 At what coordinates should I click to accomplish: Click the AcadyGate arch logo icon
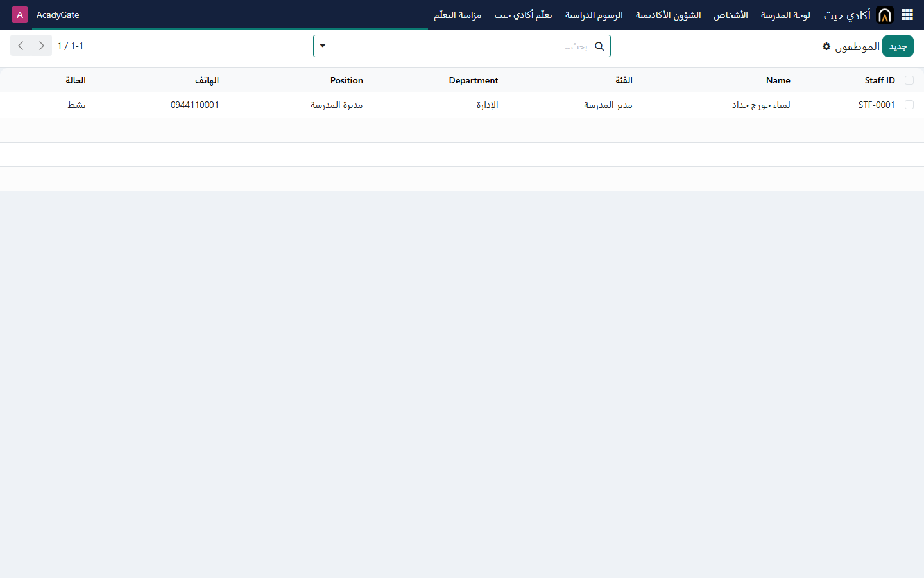(x=885, y=15)
